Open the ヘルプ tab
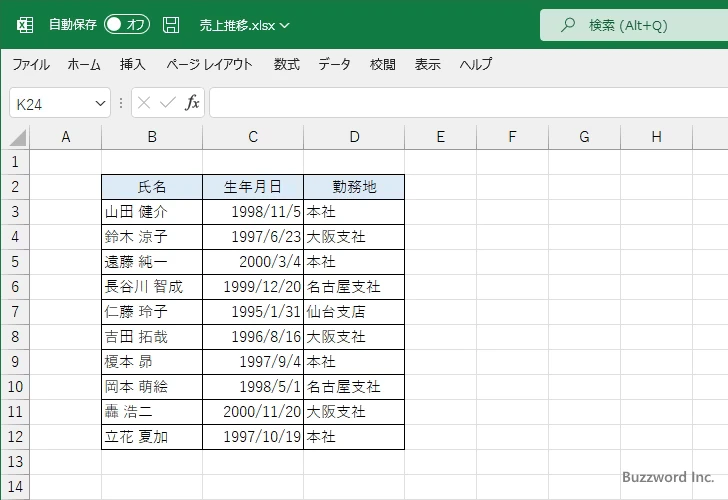Image resolution: width=728 pixels, height=500 pixels. pyautogui.click(x=476, y=64)
